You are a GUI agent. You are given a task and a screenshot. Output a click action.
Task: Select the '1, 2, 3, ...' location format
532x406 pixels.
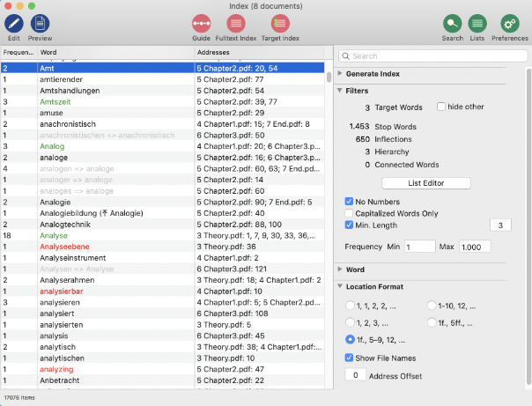point(350,322)
